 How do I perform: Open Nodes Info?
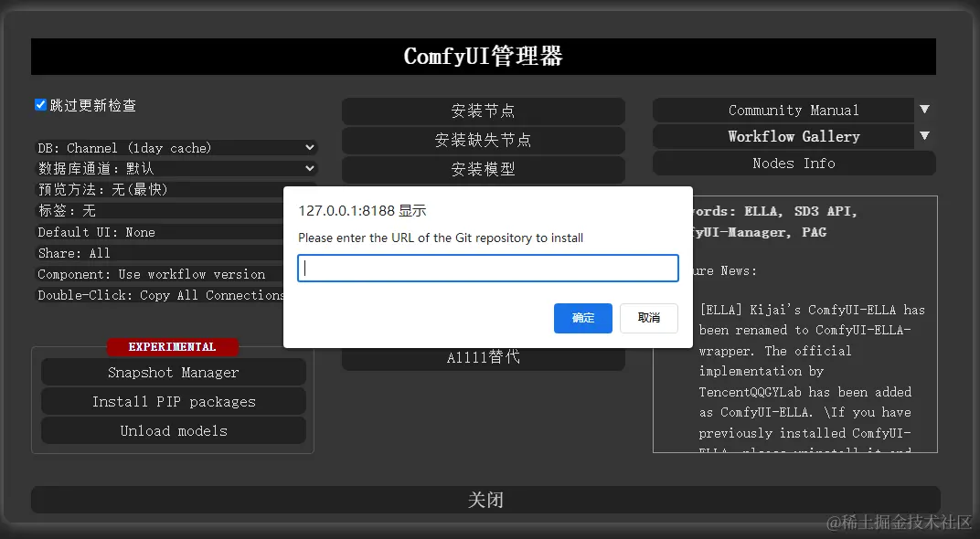click(x=794, y=164)
